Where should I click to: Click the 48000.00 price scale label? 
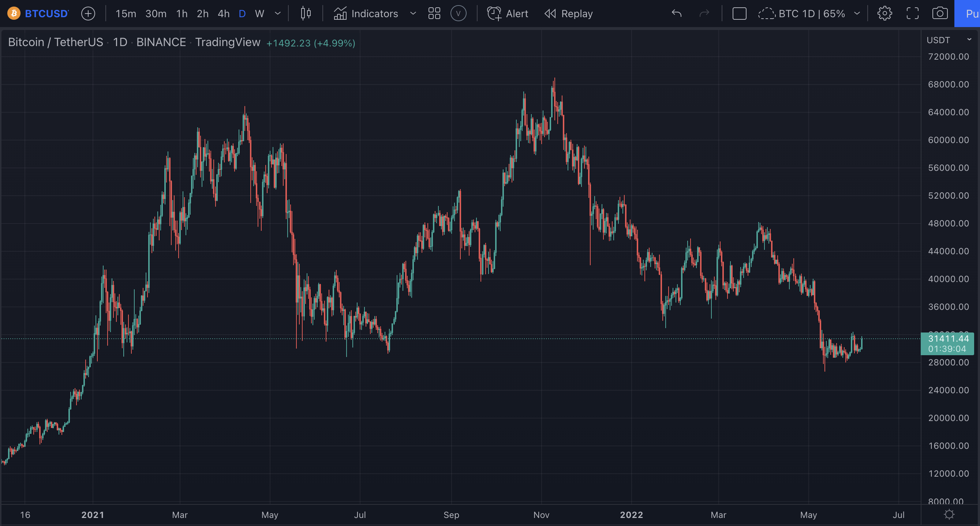(949, 223)
